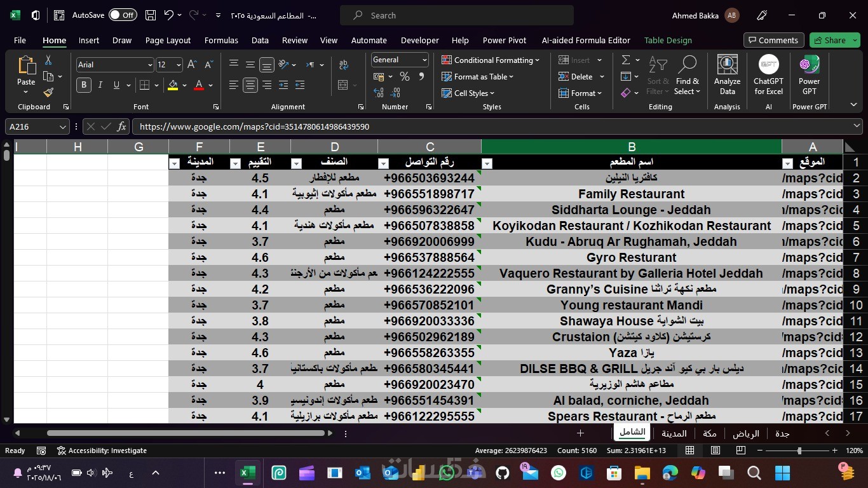
Task: Open the General number format dropdown
Action: [424, 60]
